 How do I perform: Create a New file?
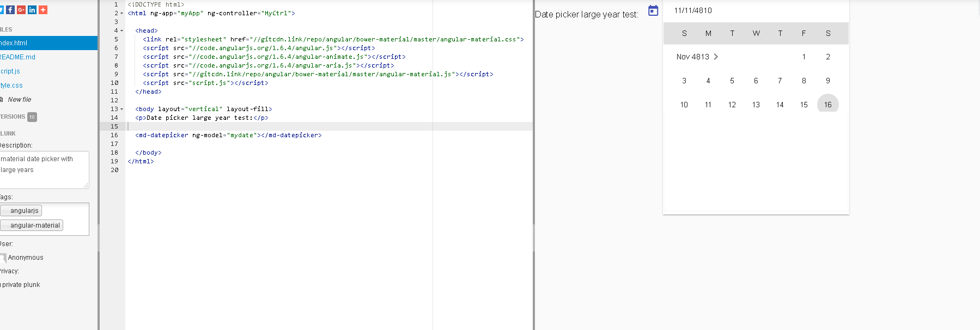click(19, 100)
